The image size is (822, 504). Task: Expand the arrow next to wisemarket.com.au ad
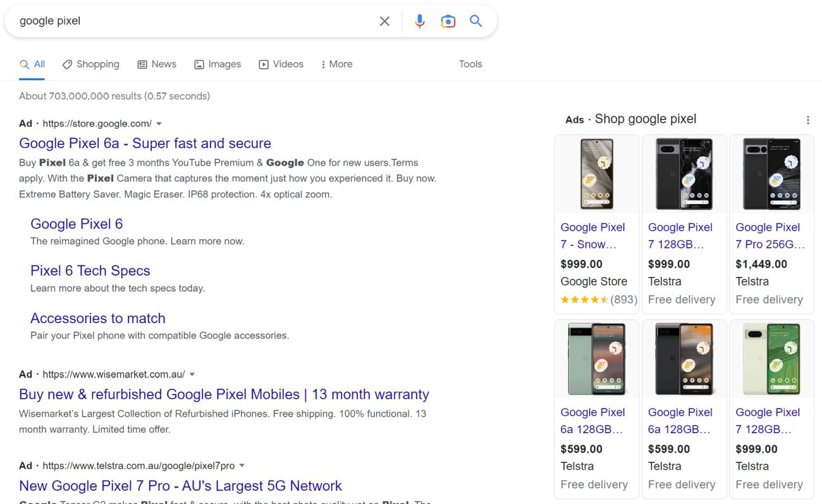tap(192, 374)
